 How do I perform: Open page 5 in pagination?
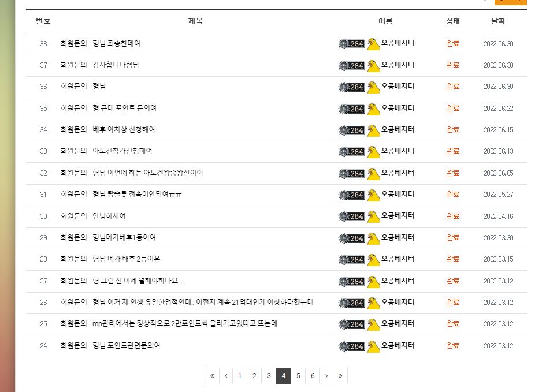click(298, 376)
